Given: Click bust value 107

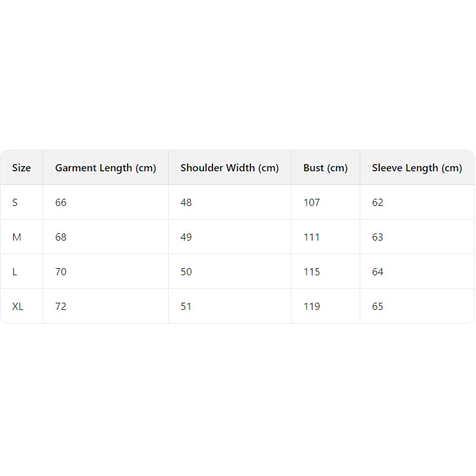Looking at the screenshot, I should click(x=312, y=203).
